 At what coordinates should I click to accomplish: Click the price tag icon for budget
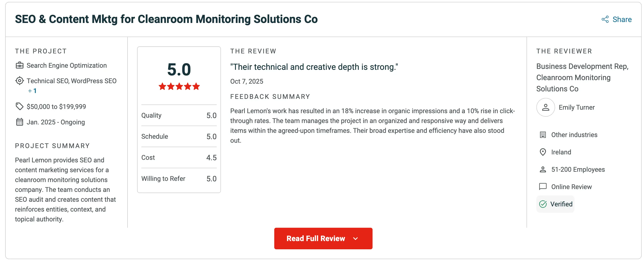[x=19, y=106]
